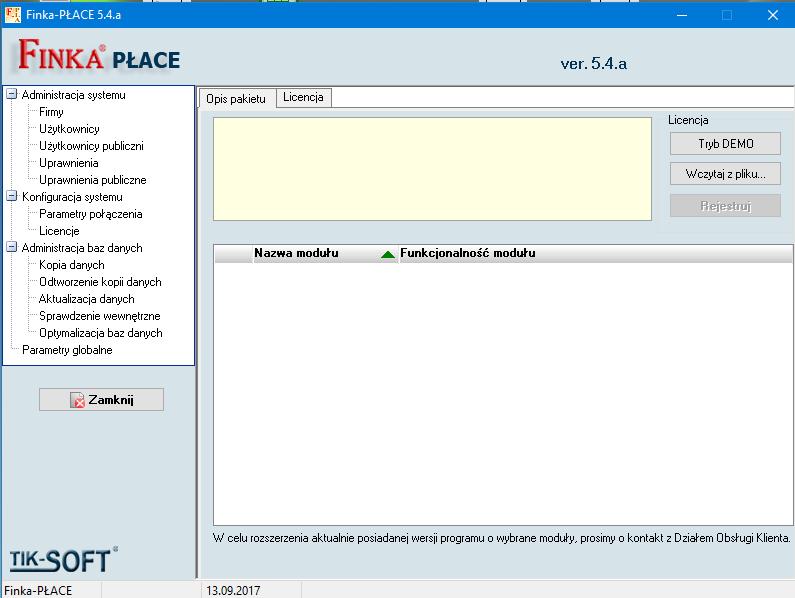Open Kopia danych option
Image resolution: width=795 pixels, height=598 pixels.
click(x=71, y=265)
